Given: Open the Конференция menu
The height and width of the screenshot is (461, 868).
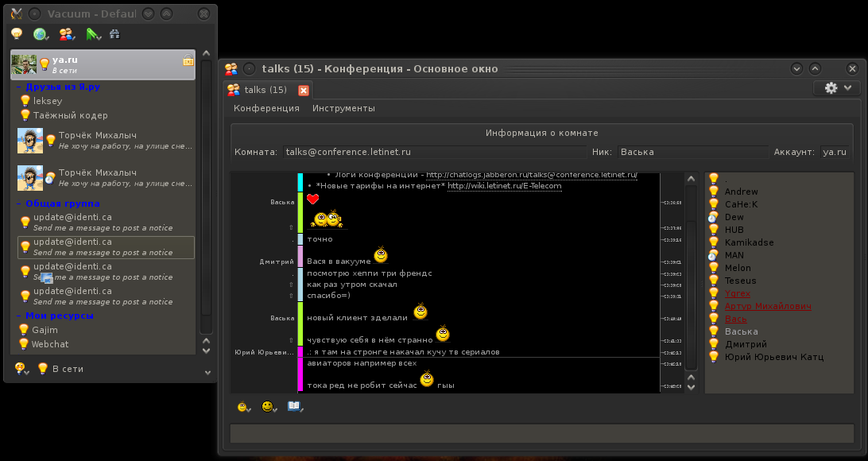Looking at the screenshot, I should (266, 108).
